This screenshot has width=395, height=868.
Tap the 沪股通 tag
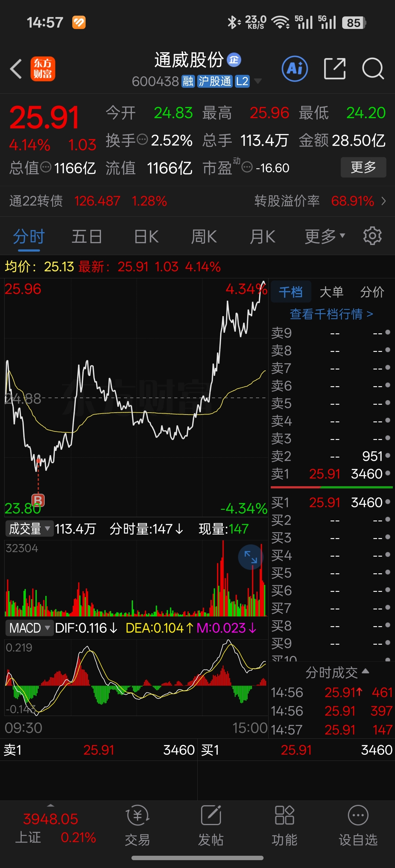(x=215, y=81)
